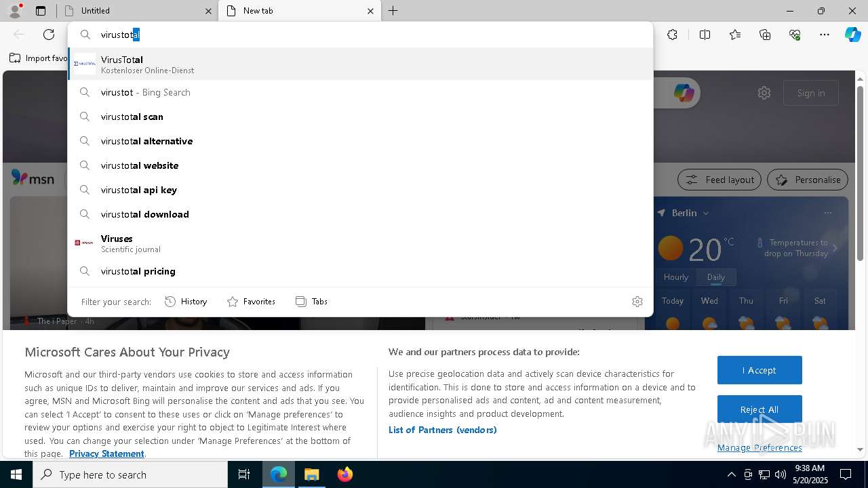This screenshot has height=488, width=868.
Task: Open the Windows Start menu
Action: click(x=16, y=474)
